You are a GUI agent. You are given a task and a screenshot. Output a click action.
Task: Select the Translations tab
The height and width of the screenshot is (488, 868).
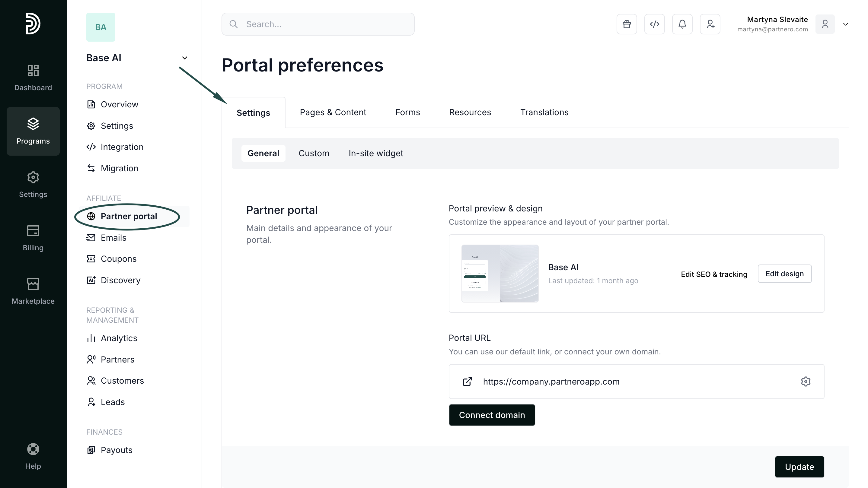point(544,112)
